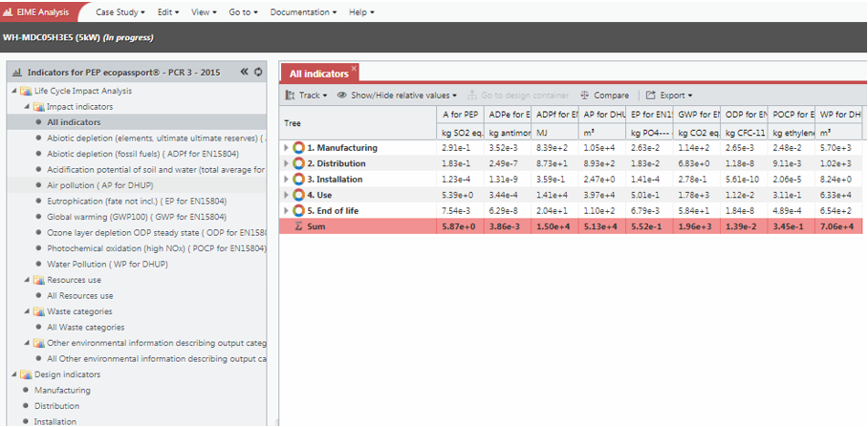Expand the 3. Installation row
This screenshot has height=427, width=868.
coord(286,180)
